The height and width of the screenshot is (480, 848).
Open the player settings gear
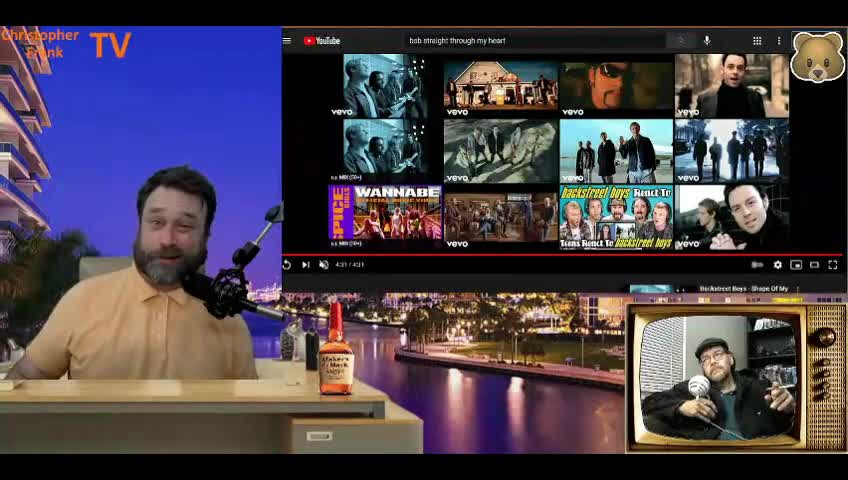pyautogui.click(x=778, y=265)
